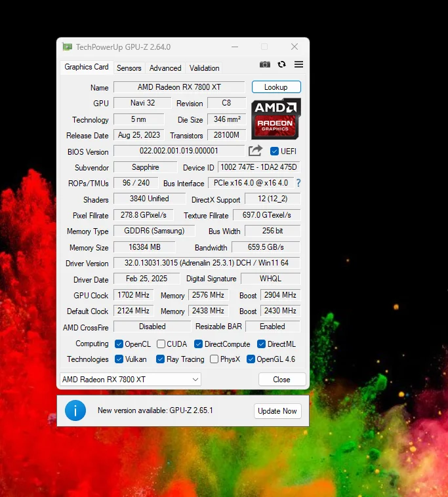Toggle the CUDA checkbox
The width and height of the screenshot is (448, 497).
(x=161, y=344)
